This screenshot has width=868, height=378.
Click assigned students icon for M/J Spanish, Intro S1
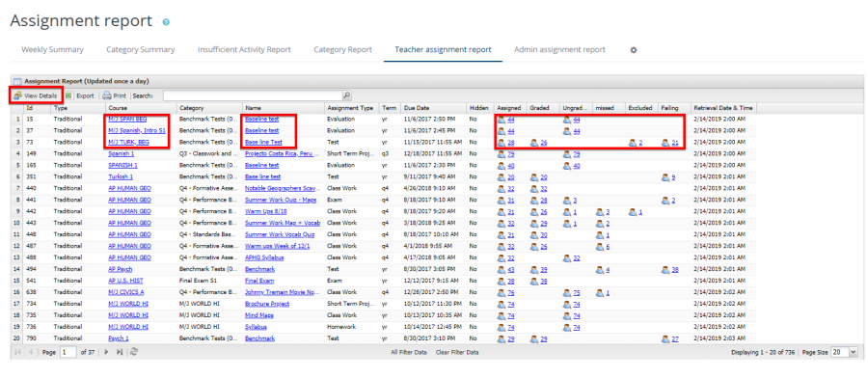[x=502, y=130]
